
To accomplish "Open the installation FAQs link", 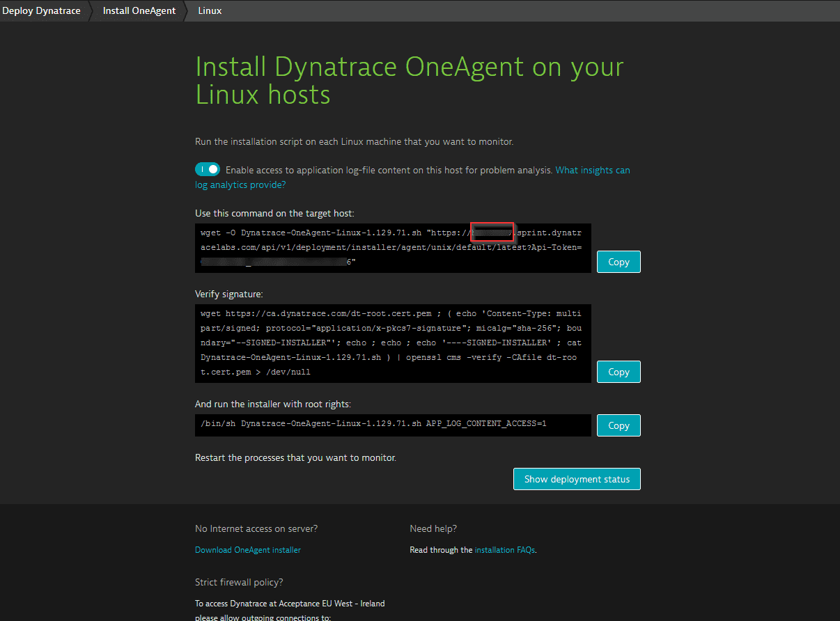I will point(505,550).
